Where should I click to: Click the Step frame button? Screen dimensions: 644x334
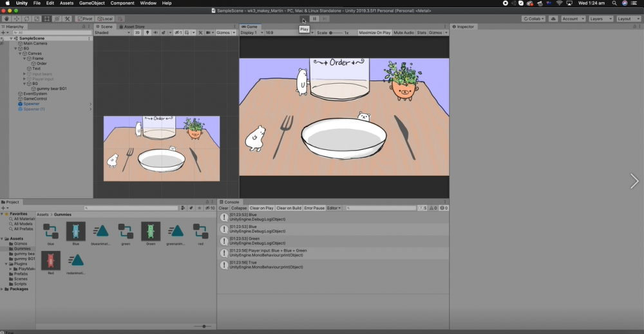point(325,19)
